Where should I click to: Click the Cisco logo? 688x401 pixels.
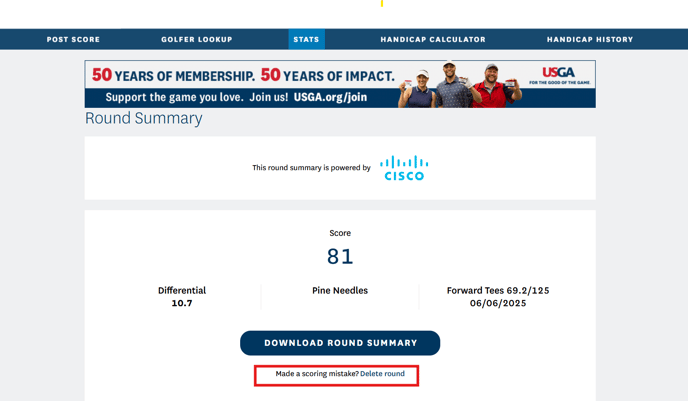(404, 168)
